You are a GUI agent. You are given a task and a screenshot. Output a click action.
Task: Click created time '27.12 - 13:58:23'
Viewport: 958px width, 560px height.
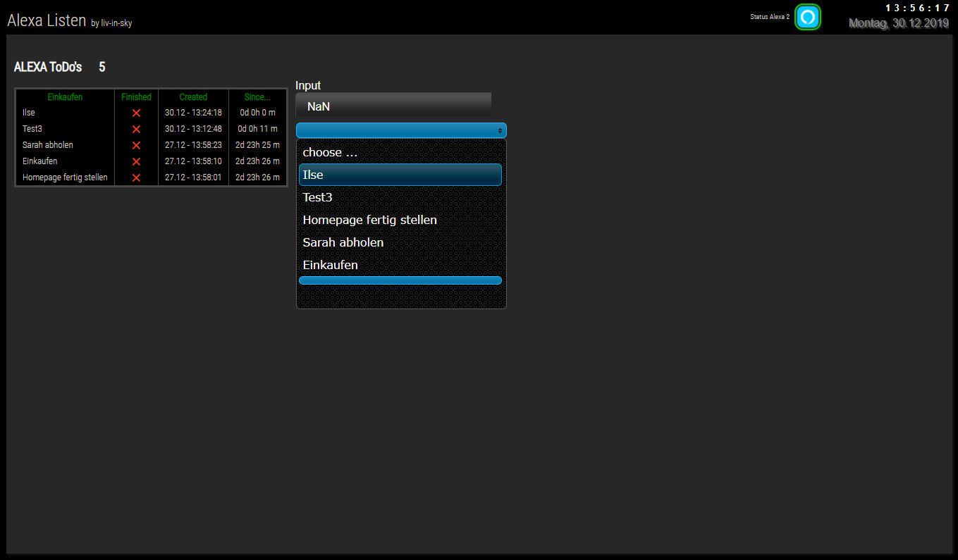pyautogui.click(x=193, y=145)
